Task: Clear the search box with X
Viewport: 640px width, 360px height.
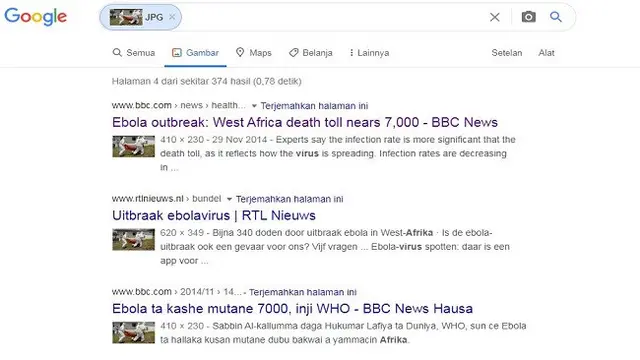Action: pyautogui.click(x=495, y=17)
